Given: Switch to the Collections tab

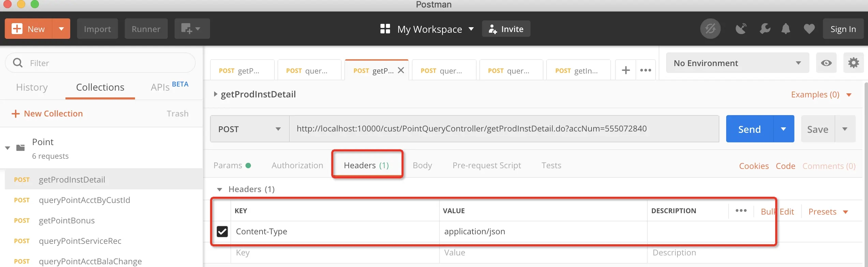Looking at the screenshot, I should click(x=100, y=88).
